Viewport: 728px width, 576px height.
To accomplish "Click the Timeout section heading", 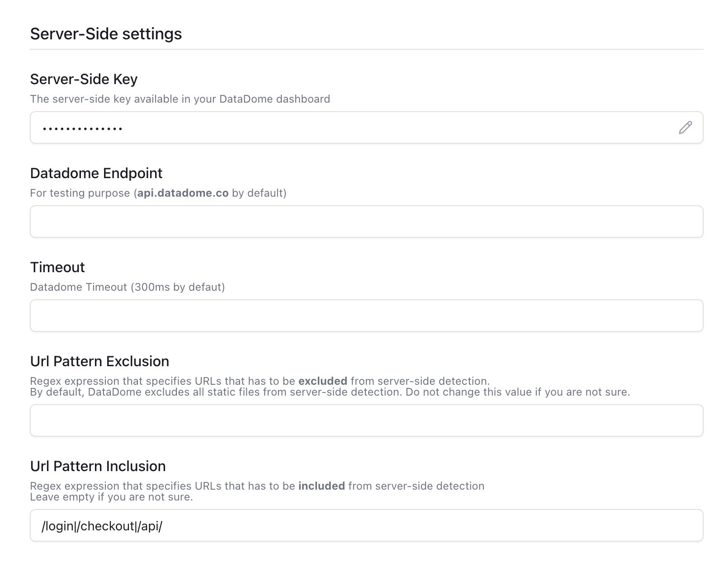I will pos(57,267).
